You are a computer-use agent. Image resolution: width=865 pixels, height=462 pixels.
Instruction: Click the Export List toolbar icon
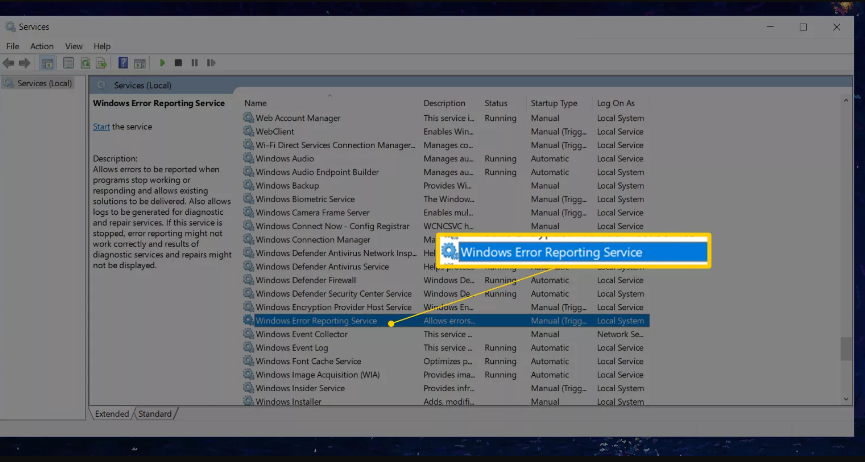point(102,63)
